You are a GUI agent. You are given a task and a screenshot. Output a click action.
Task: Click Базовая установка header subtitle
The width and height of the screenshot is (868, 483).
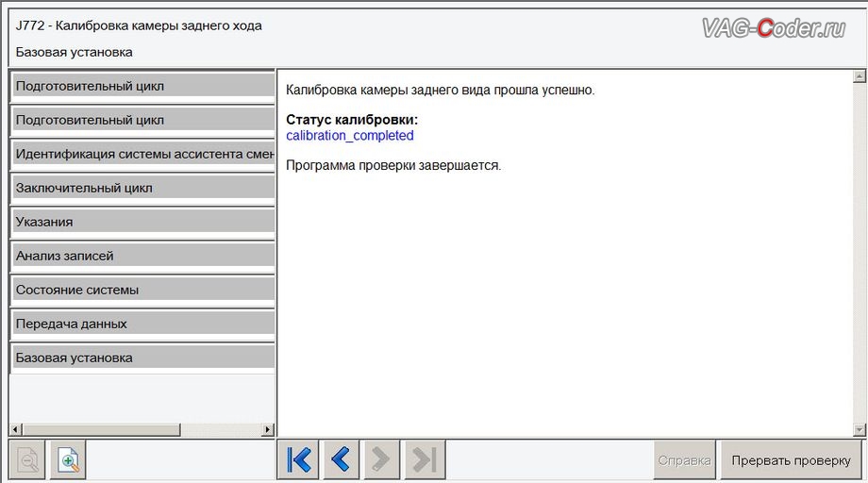tap(75, 52)
